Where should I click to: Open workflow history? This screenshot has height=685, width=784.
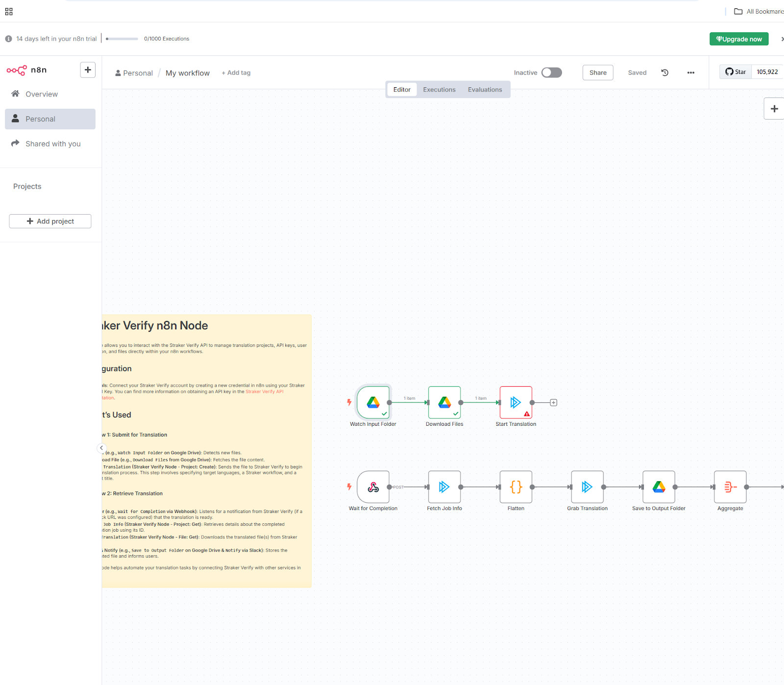(665, 73)
